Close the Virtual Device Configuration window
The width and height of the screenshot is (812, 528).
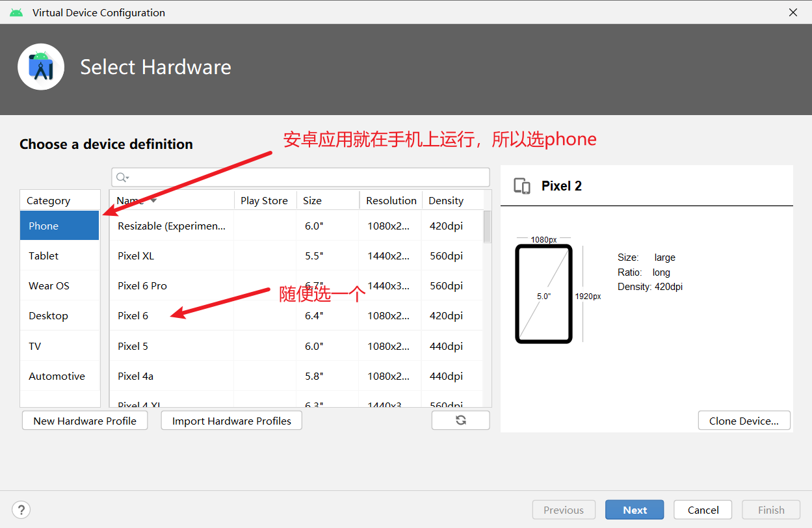coord(793,12)
